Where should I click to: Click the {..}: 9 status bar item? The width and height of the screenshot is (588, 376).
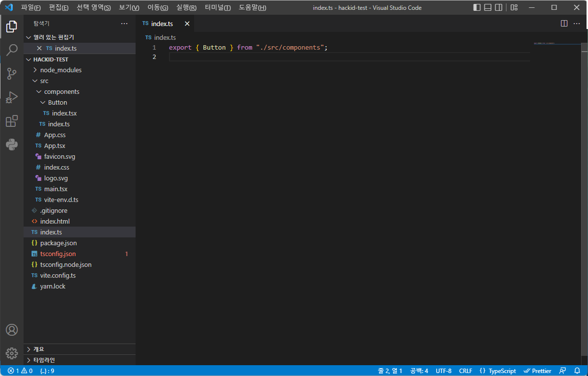[47, 371]
